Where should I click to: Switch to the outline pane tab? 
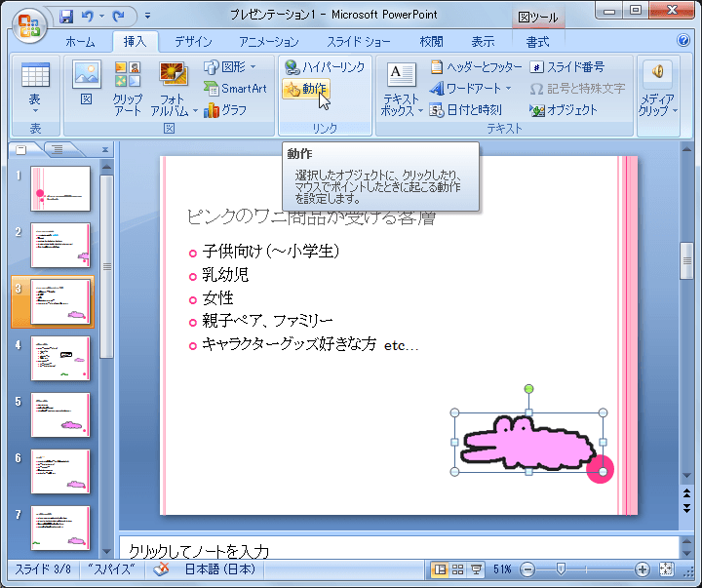(57, 149)
